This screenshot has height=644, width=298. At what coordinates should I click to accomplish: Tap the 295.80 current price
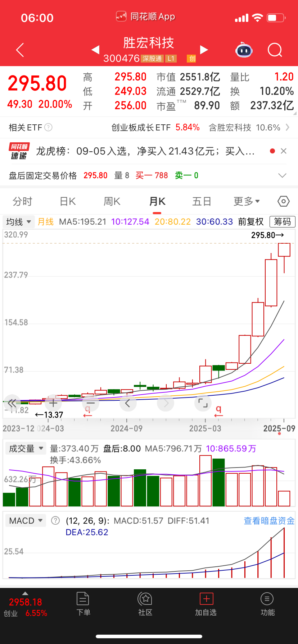click(x=37, y=83)
